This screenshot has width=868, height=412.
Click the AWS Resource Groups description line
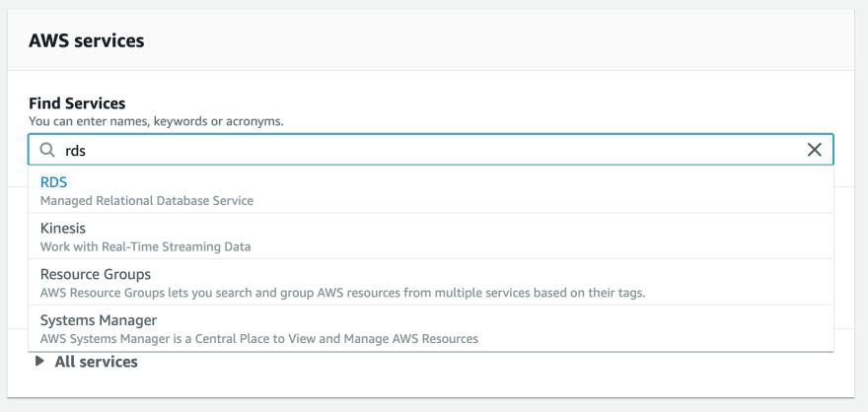(342, 293)
